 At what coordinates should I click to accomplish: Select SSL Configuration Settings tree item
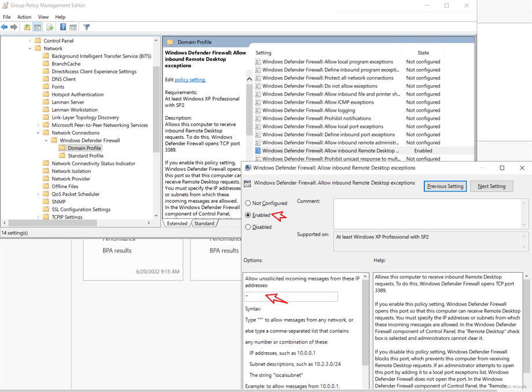80,210
